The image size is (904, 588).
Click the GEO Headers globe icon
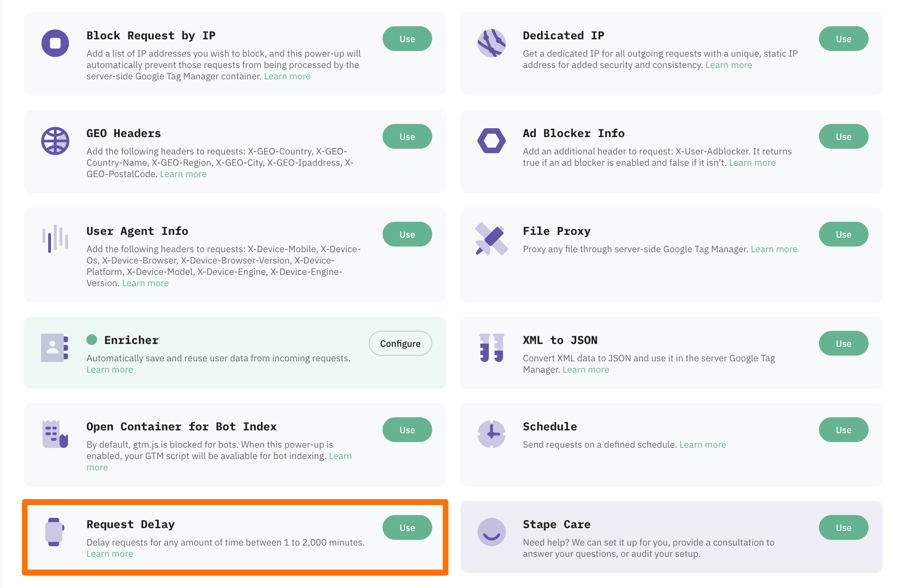click(x=55, y=141)
